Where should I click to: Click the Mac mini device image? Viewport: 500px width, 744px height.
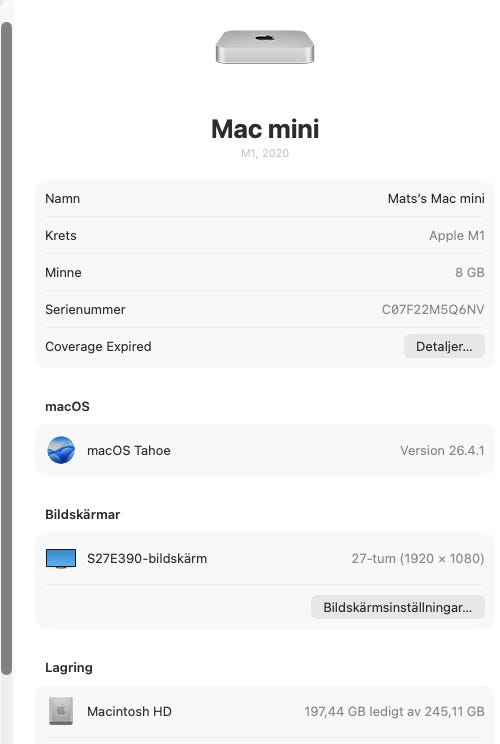pos(265,46)
